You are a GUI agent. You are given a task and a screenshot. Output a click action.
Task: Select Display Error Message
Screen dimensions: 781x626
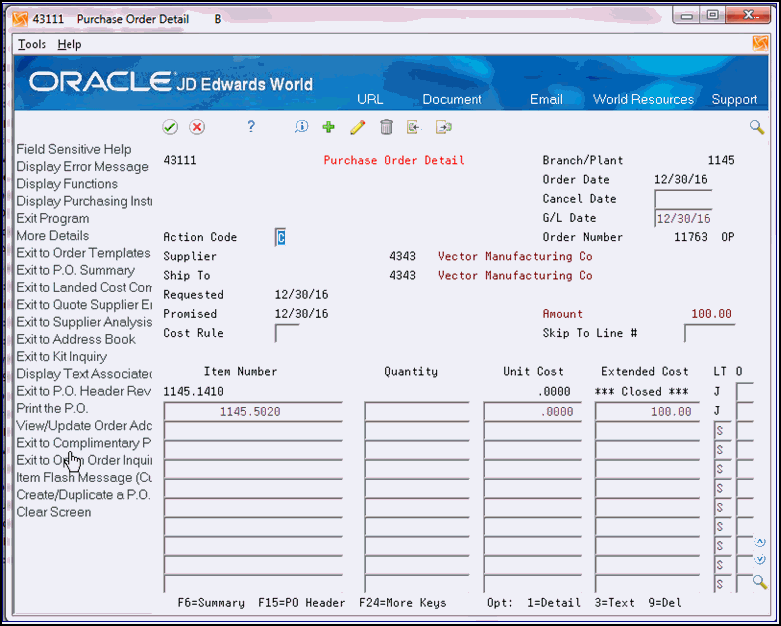click(x=82, y=167)
